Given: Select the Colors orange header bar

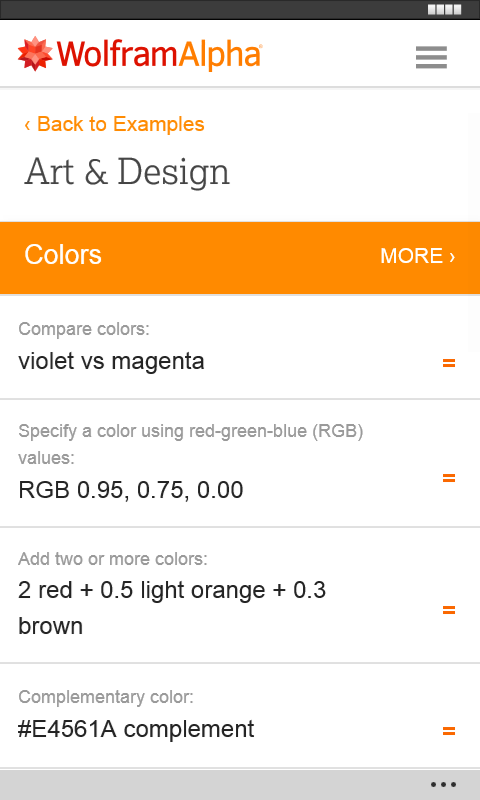Looking at the screenshot, I should tap(240, 258).
